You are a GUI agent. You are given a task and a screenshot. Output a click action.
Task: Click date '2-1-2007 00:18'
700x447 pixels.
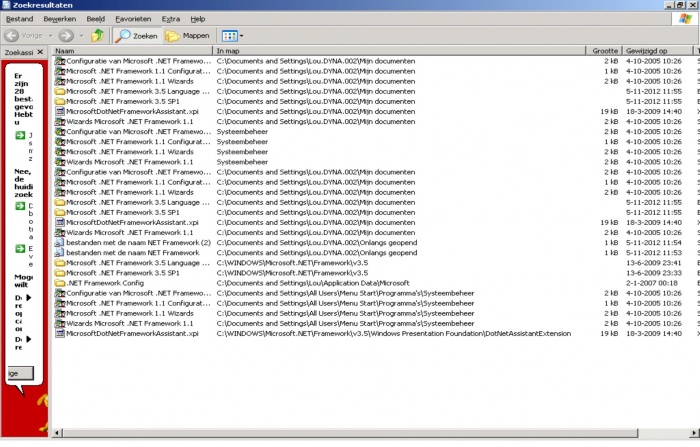coord(652,283)
